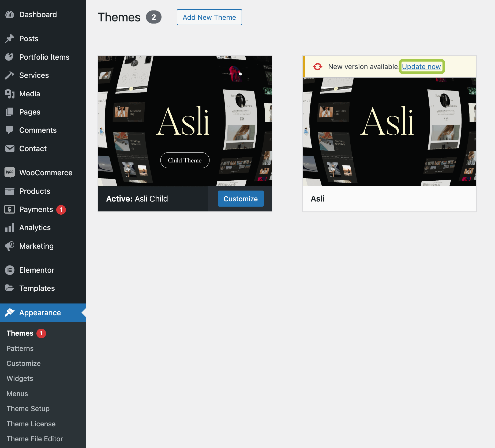Click the Templates folder icon
The image size is (495, 448).
tap(10, 288)
